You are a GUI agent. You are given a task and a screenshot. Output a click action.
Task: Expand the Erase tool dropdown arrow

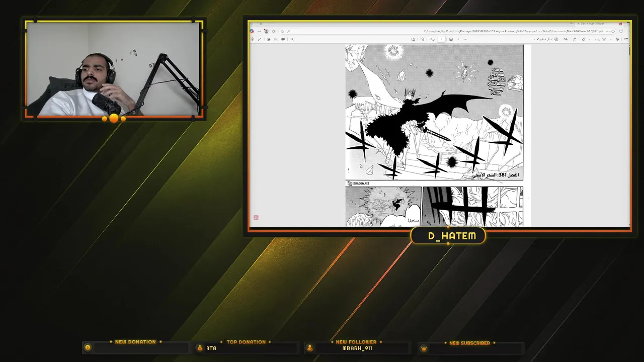(x=589, y=39)
